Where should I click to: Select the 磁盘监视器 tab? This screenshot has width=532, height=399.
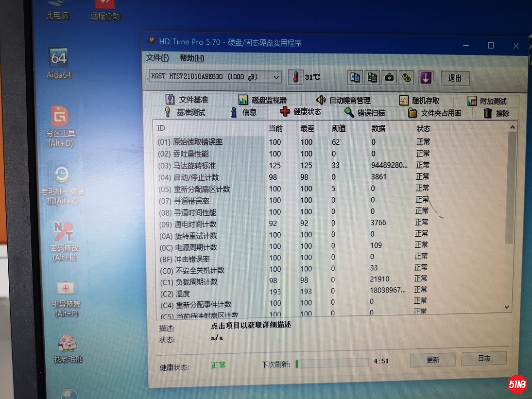[263, 100]
